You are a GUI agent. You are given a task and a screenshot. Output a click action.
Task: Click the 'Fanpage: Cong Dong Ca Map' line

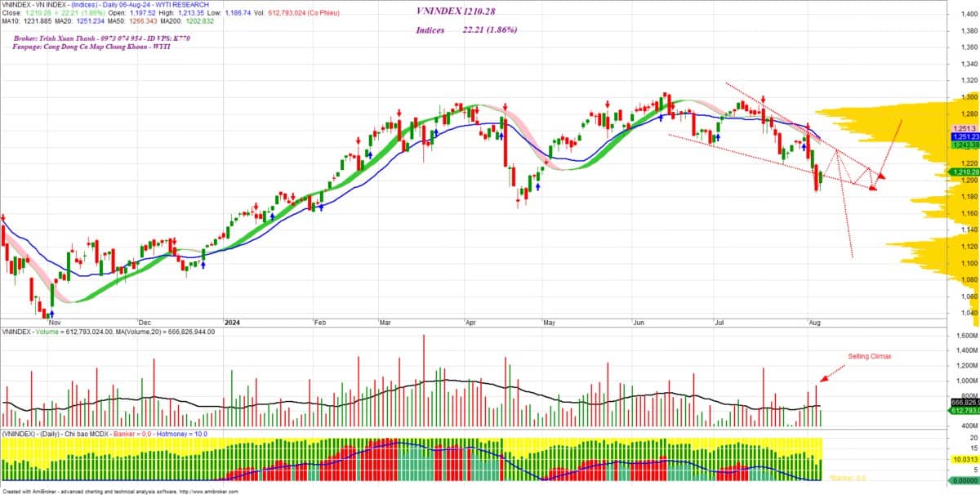[x=90, y=47]
